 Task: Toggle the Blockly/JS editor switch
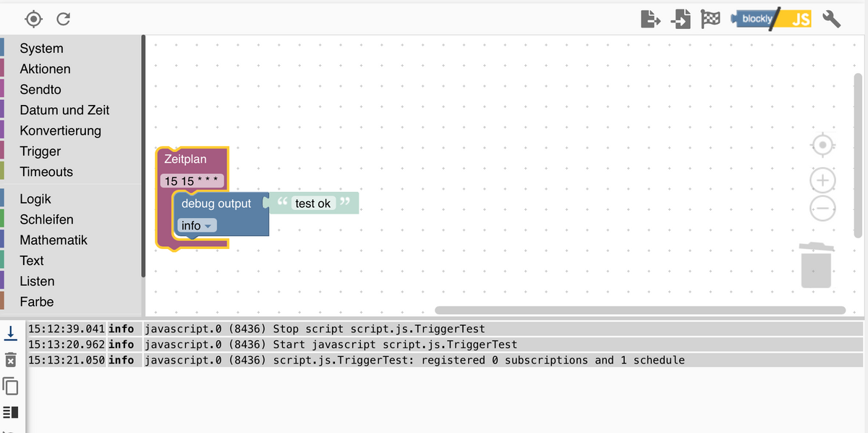click(x=771, y=20)
